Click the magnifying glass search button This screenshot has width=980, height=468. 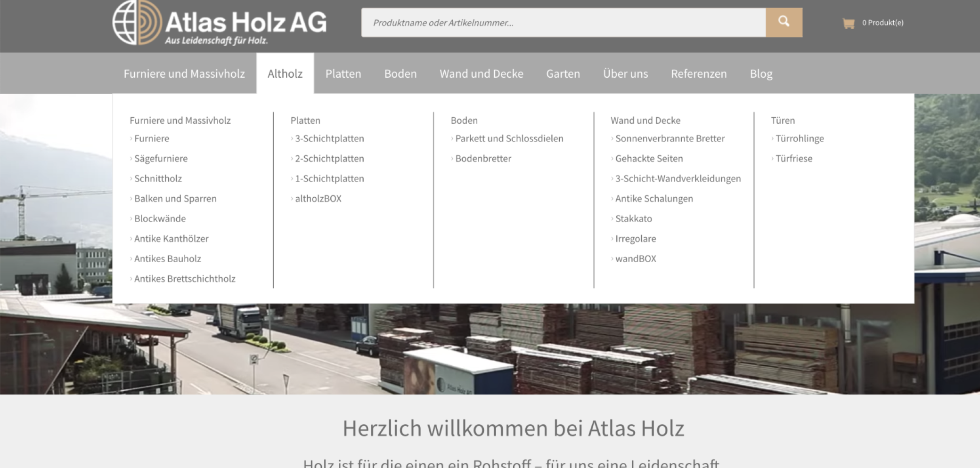coord(784,22)
